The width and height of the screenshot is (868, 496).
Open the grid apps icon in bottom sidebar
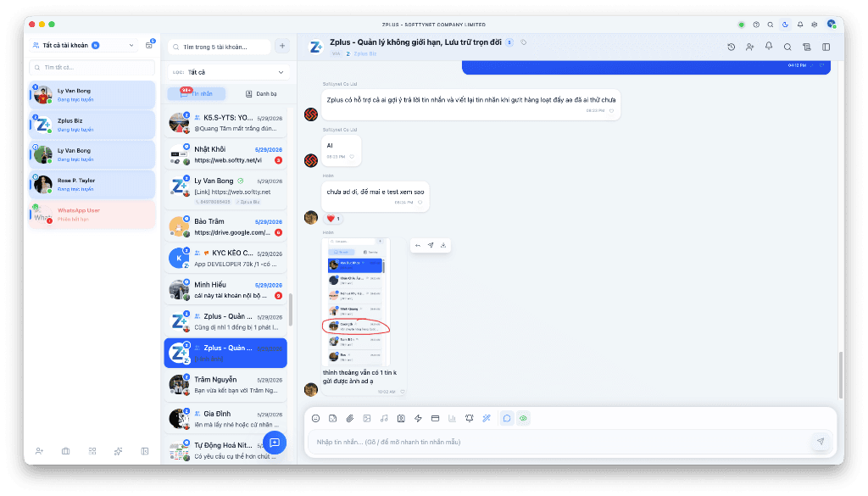click(92, 451)
